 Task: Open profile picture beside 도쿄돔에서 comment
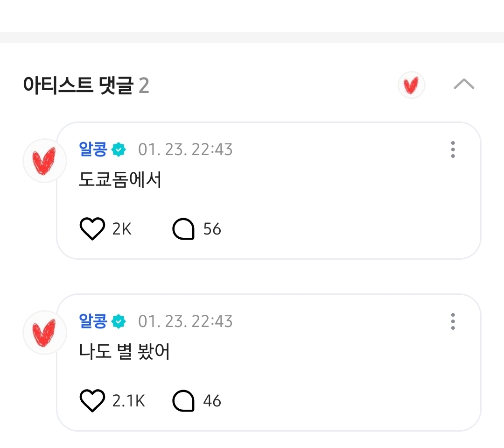[x=45, y=161]
